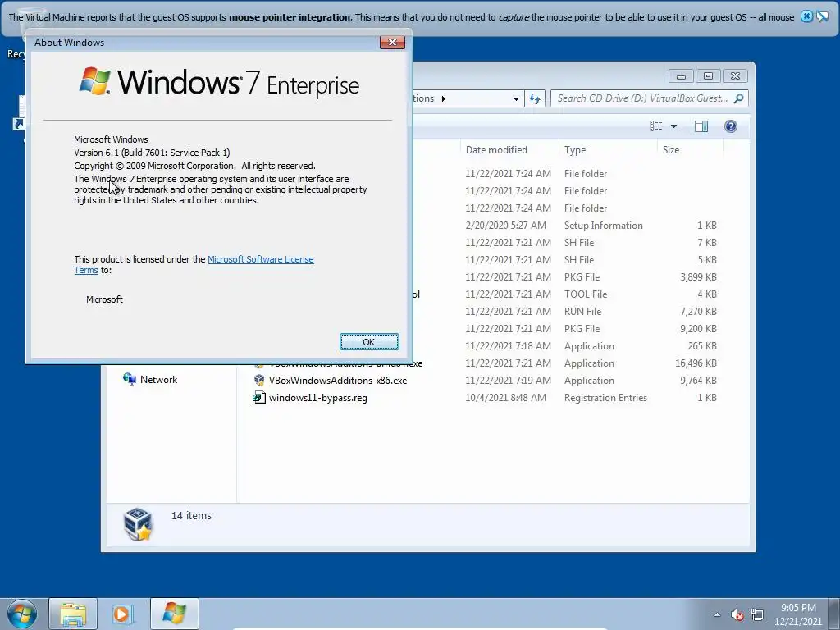Sort by Size column header
The width and height of the screenshot is (840, 630).
pyautogui.click(x=690, y=150)
